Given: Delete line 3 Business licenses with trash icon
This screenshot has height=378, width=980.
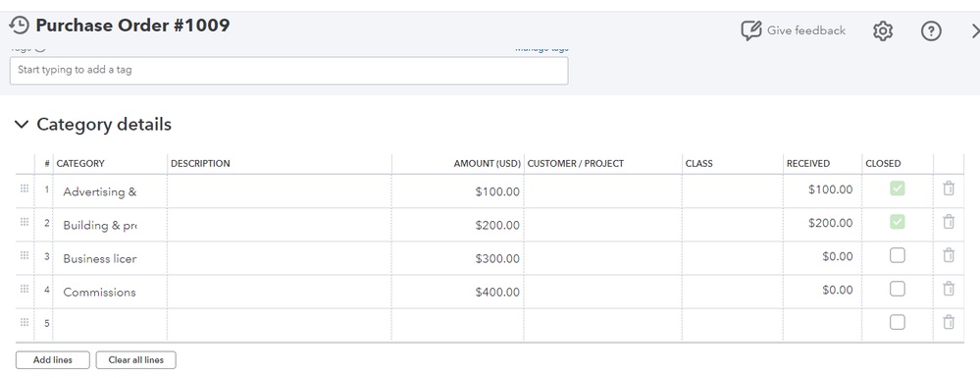Looking at the screenshot, I should [x=949, y=255].
